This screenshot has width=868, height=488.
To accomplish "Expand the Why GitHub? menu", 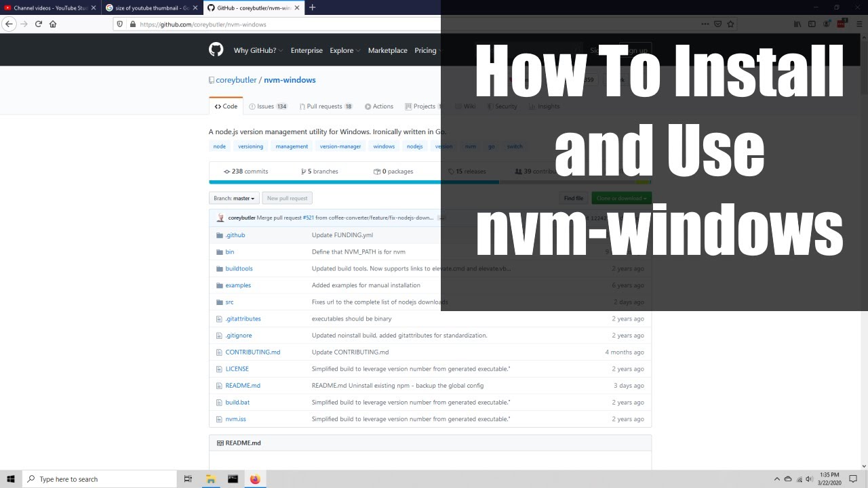I will tap(258, 50).
